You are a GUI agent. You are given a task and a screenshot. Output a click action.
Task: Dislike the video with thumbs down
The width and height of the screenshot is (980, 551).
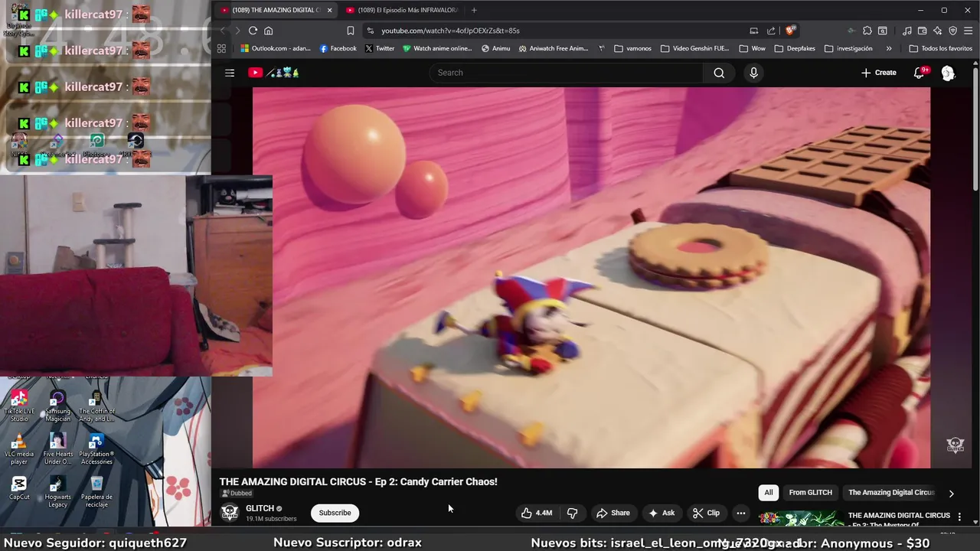(572, 513)
